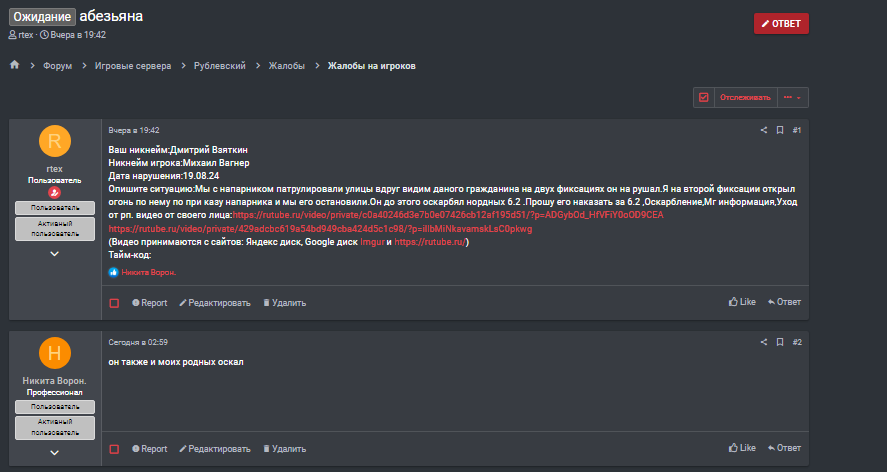The height and width of the screenshot is (472, 887).
Task: Click the red ОТВЕТ button
Action: [781, 23]
